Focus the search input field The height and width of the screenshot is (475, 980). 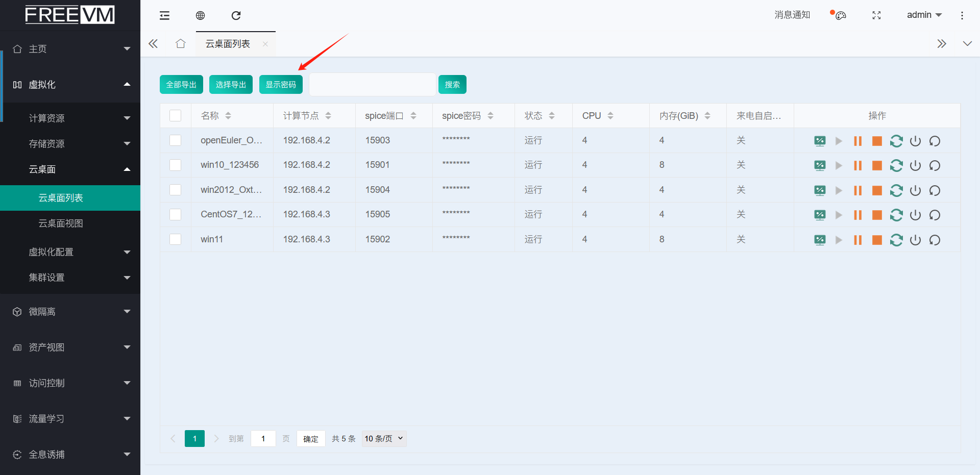[x=372, y=85]
